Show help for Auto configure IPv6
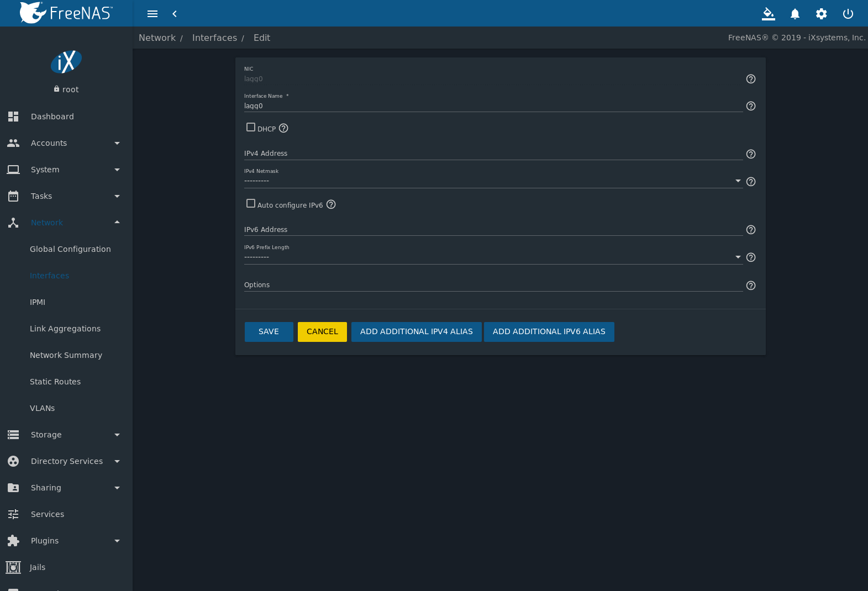 (331, 204)
